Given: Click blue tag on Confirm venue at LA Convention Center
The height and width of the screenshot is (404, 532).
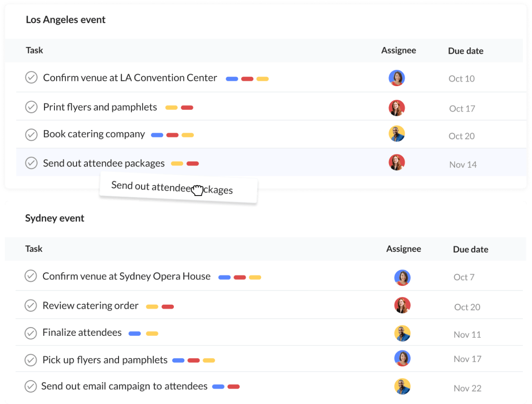Looking at the screenshot, I should (232, 79).
